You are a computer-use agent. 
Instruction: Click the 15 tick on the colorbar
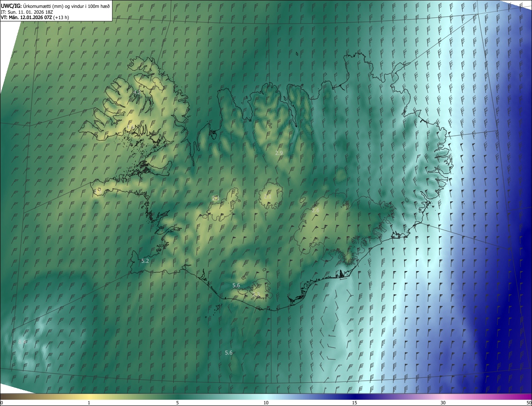point(355,403)
